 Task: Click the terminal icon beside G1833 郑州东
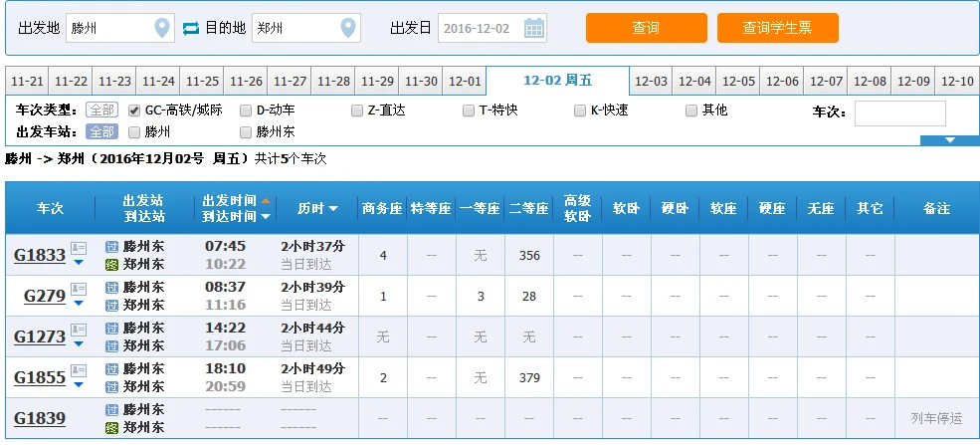click(111, 265)
